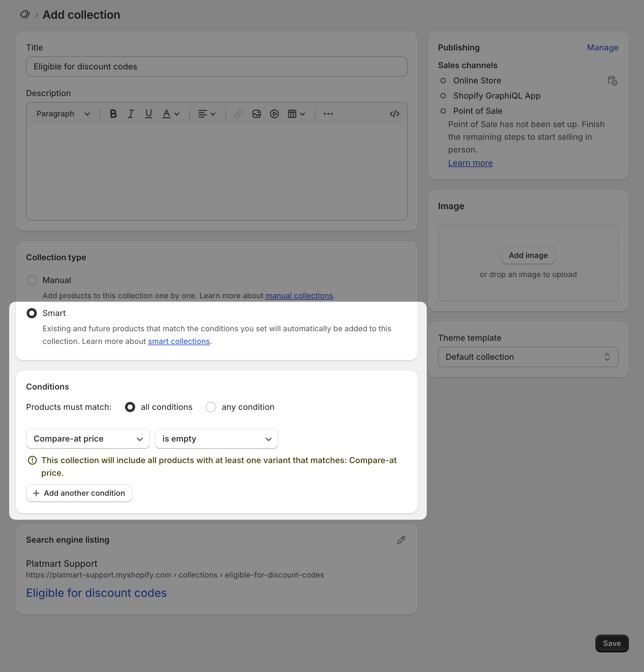Screen dimensions: 644x672
Task: Click the Bold formatting icon
Action: (x=113, y=114)
